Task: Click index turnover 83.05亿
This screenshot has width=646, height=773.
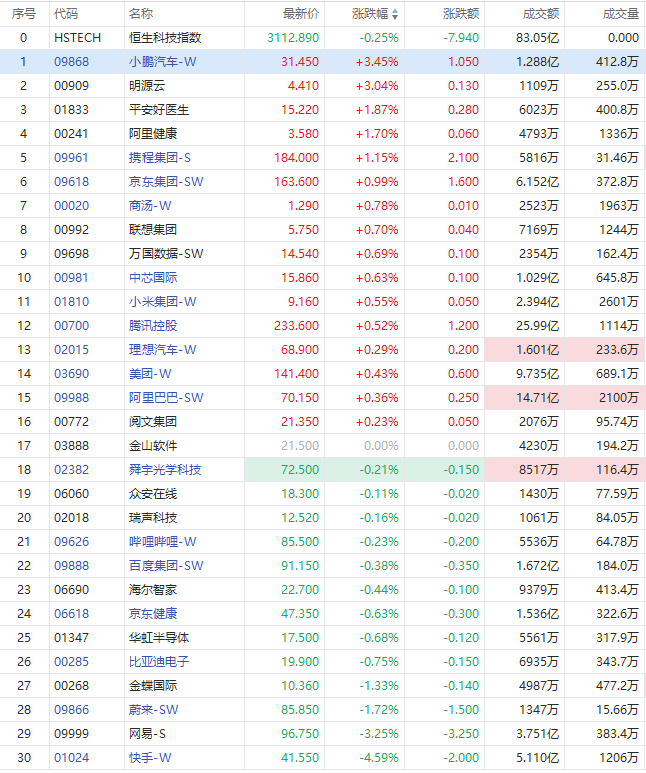Action: point(538,38)
